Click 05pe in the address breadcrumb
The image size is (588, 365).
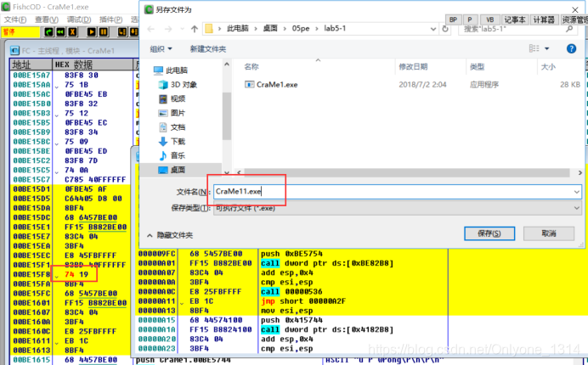click(301, 29)
